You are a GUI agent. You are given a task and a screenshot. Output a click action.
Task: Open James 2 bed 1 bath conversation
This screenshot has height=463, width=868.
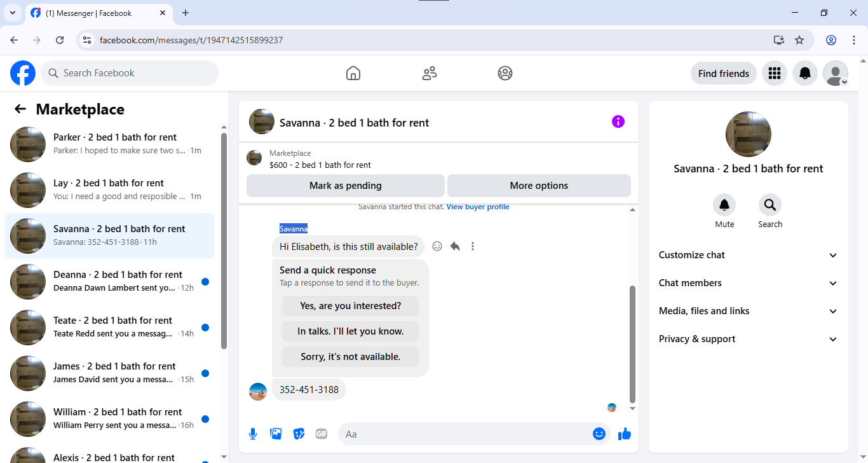coord(109,373)
